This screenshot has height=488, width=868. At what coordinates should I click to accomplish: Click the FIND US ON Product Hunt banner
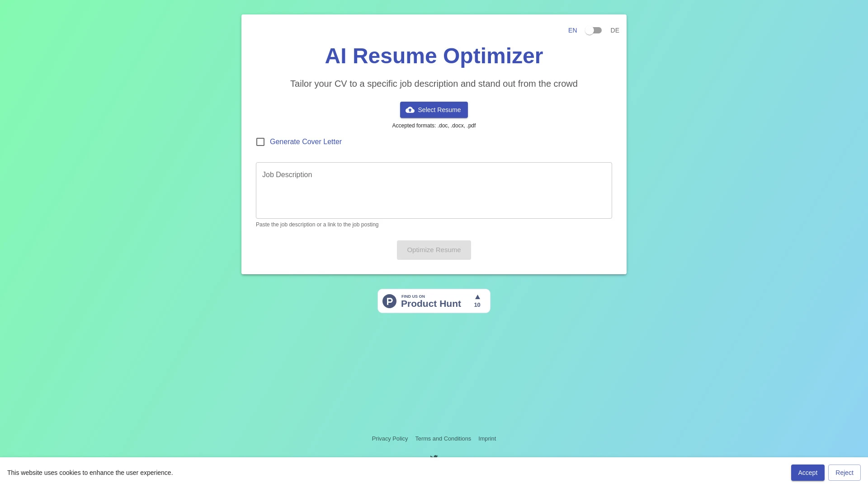pos(434,301)
